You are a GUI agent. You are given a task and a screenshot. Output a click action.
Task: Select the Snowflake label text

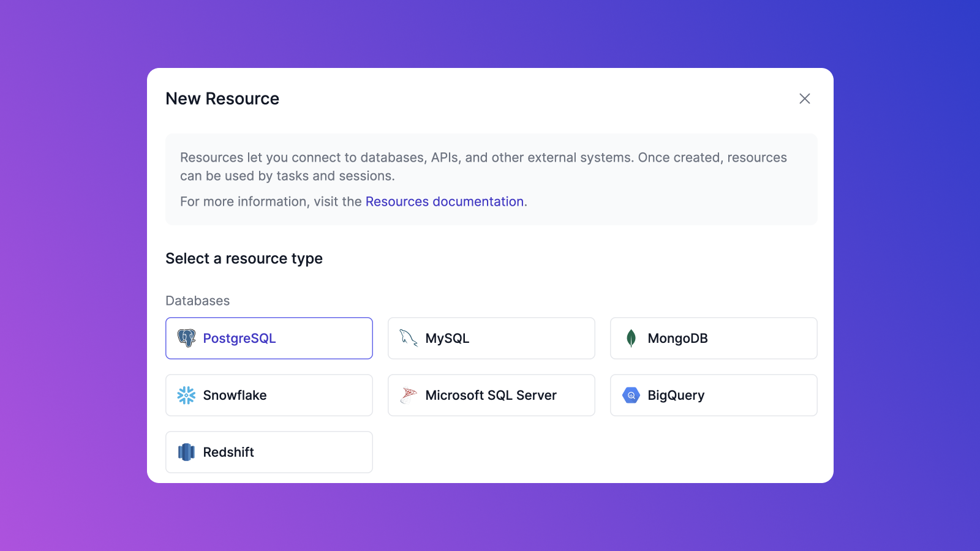235,395
